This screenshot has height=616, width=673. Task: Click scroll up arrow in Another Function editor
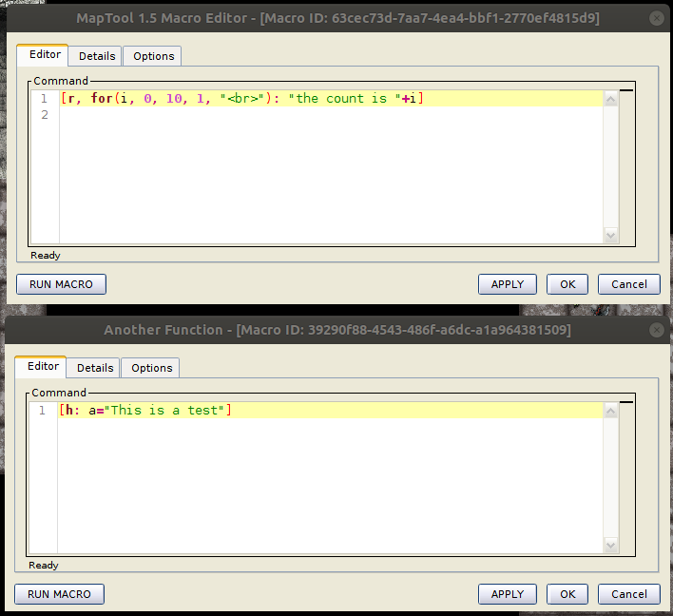[x=611, y=411]
